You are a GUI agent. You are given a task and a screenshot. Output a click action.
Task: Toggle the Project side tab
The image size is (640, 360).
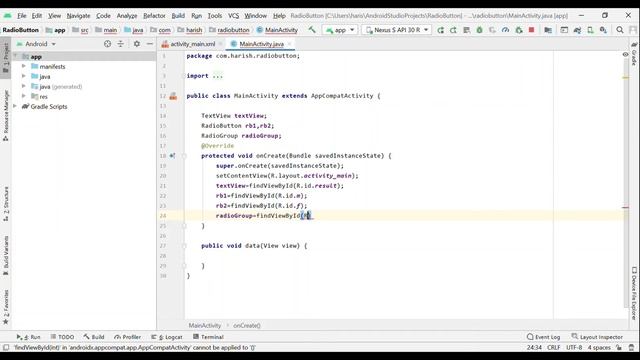coord(6,57)
